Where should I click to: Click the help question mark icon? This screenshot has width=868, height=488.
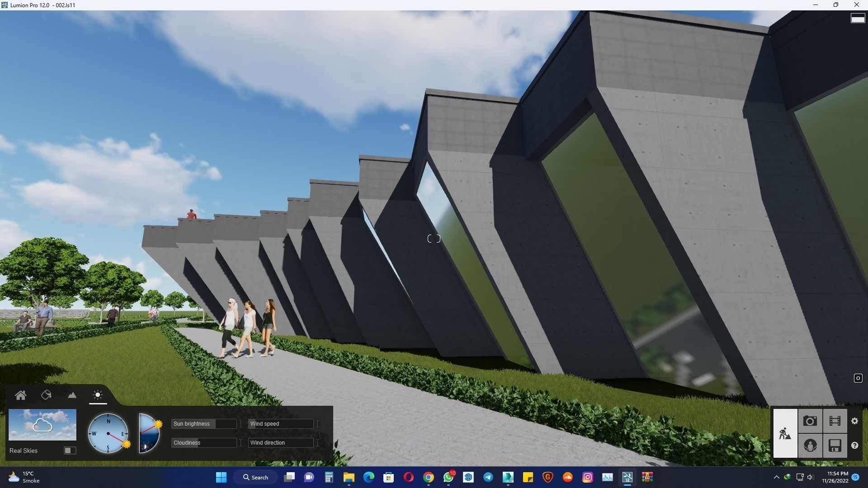[854, 446]
